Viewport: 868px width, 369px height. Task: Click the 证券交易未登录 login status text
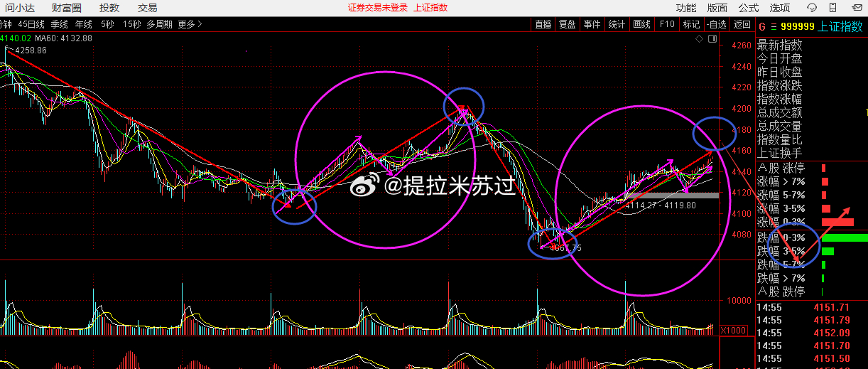pos(378,8)
